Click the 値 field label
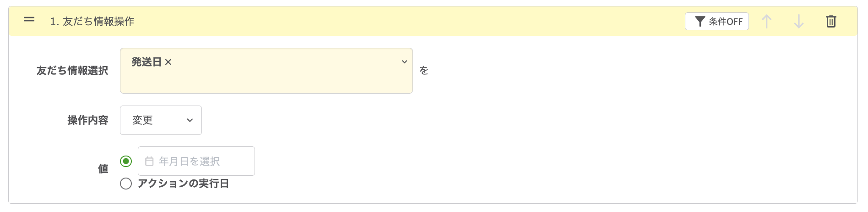This screenshot has height=212, width=868. (103, 169)
